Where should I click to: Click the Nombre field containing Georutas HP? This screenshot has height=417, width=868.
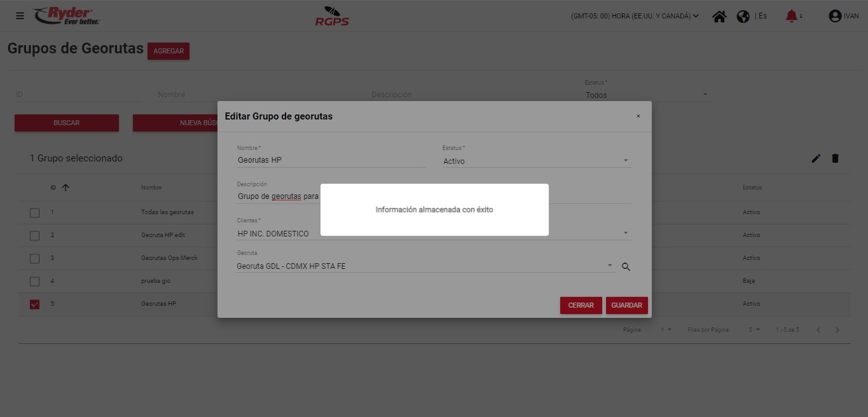(x=331, y=160)
